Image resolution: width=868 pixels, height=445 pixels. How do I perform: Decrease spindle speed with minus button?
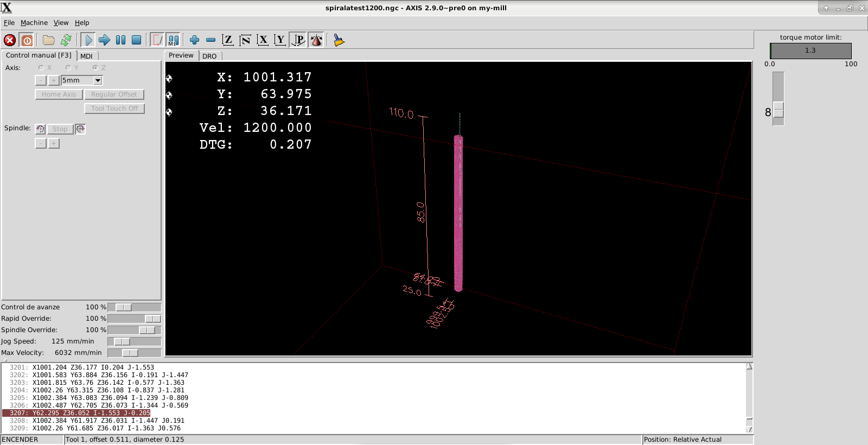pyautogui.click(x=41, y=143)
